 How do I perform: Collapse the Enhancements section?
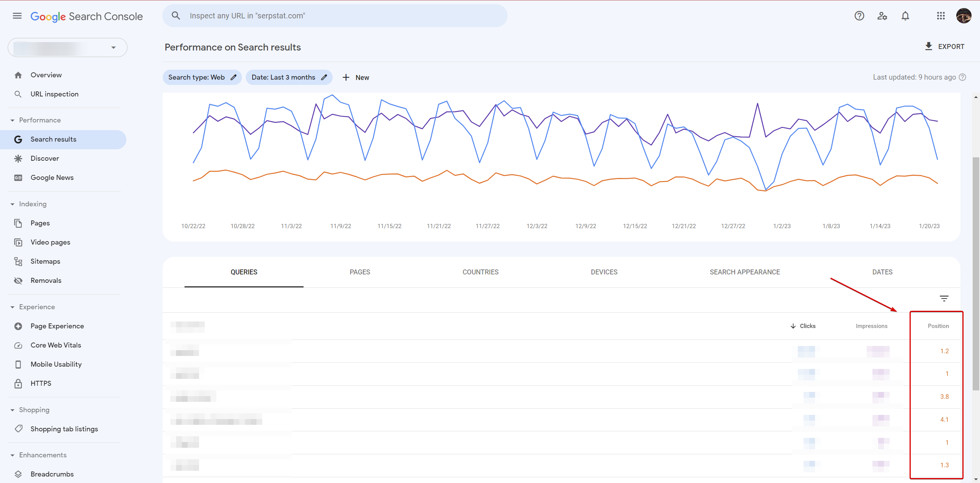click(12, 455)
